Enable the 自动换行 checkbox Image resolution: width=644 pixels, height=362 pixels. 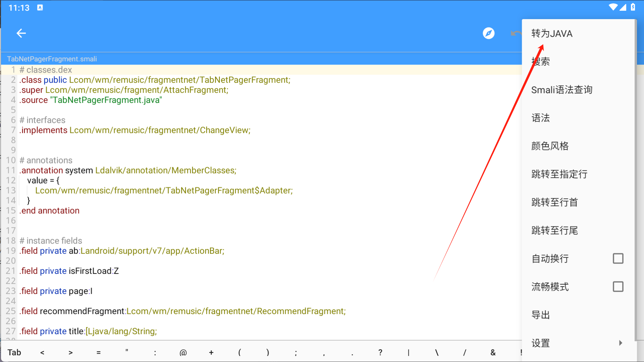pos(618,259)
